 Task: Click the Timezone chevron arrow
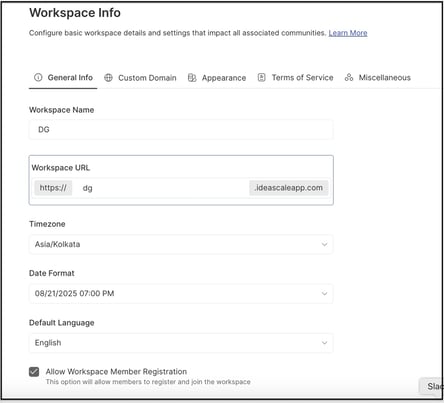(x=324, y=244)
